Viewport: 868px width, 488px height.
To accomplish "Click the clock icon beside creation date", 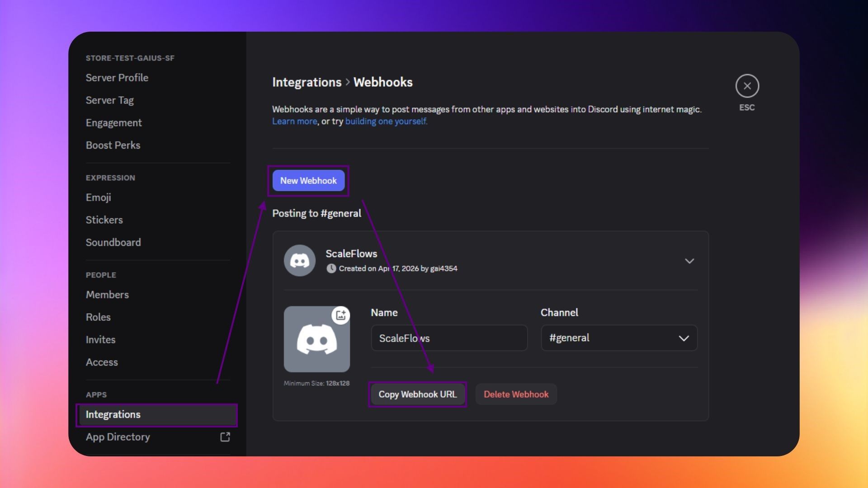I will point(331,268).
